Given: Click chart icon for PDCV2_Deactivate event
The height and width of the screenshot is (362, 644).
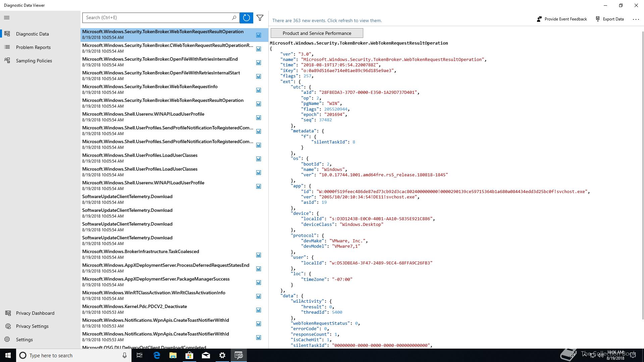Looking at the screenshot, I should pos(259,310).
